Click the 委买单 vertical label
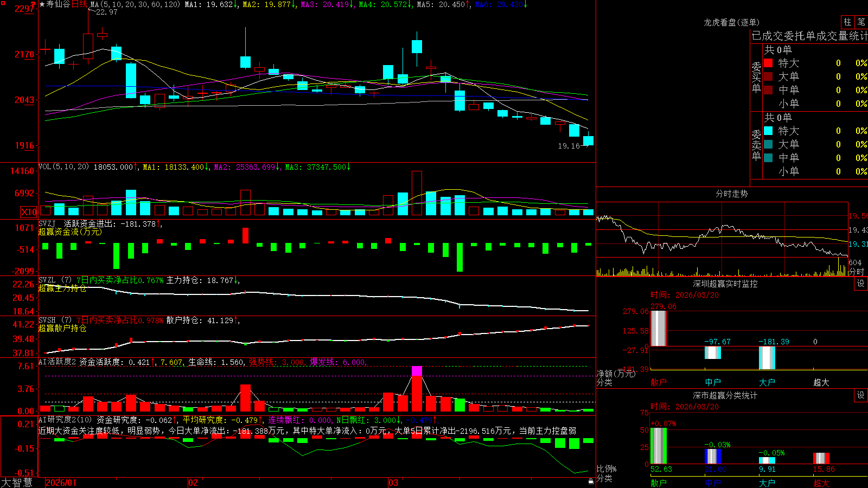The width and height of the screenshot is (868, 488). tap(756, 77)
